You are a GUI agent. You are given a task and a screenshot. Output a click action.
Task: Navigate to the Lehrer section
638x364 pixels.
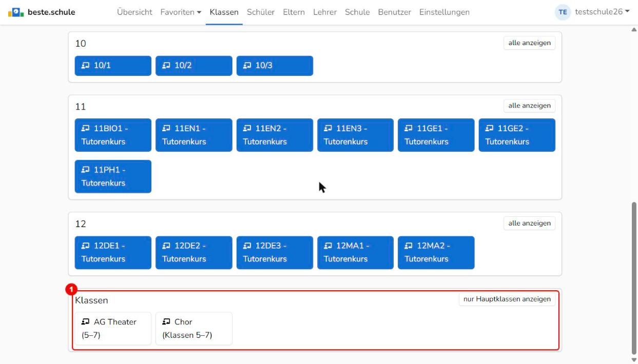pos(325,12)
